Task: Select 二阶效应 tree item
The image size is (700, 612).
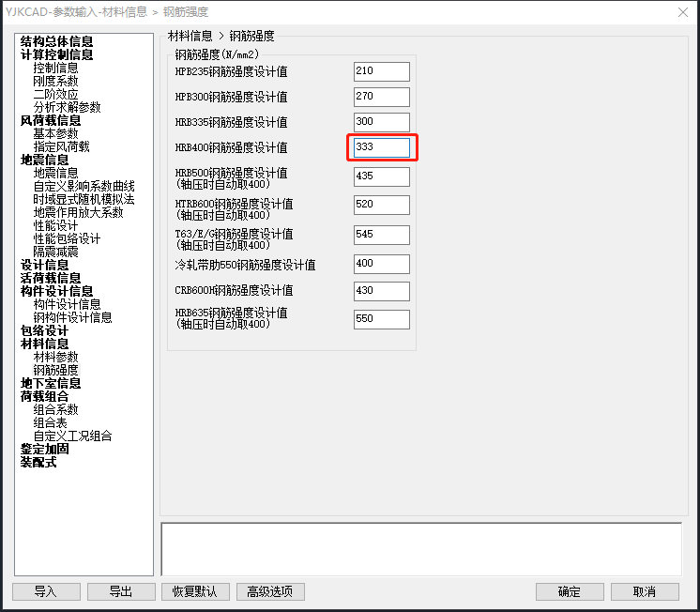Action: 55,94
